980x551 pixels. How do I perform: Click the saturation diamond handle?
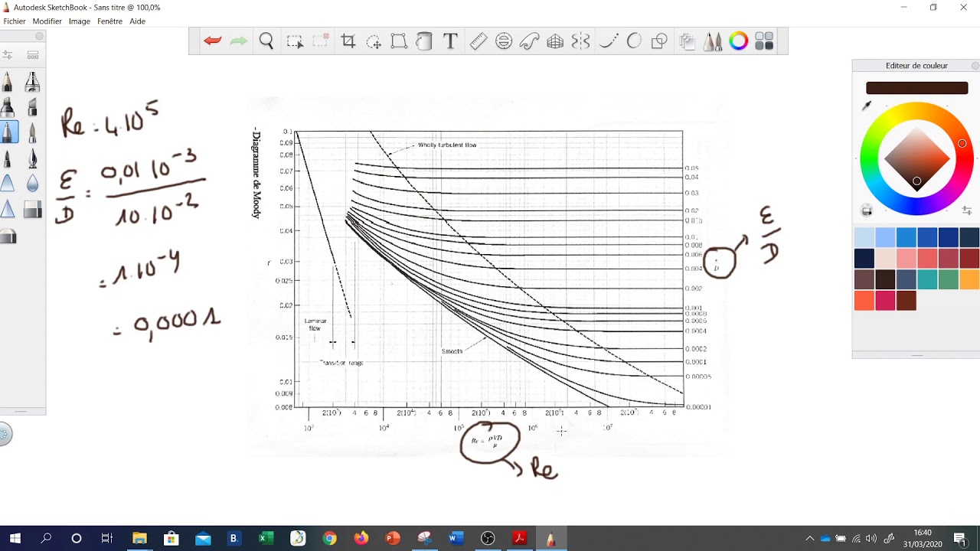[916, 181]
